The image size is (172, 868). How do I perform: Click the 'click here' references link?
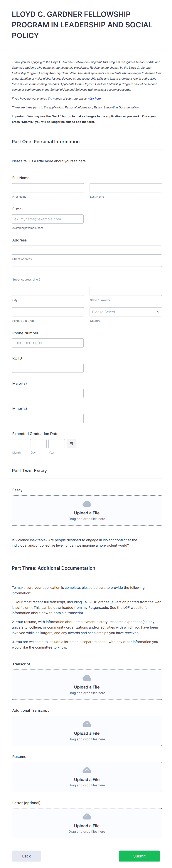(x=95, y=98)
